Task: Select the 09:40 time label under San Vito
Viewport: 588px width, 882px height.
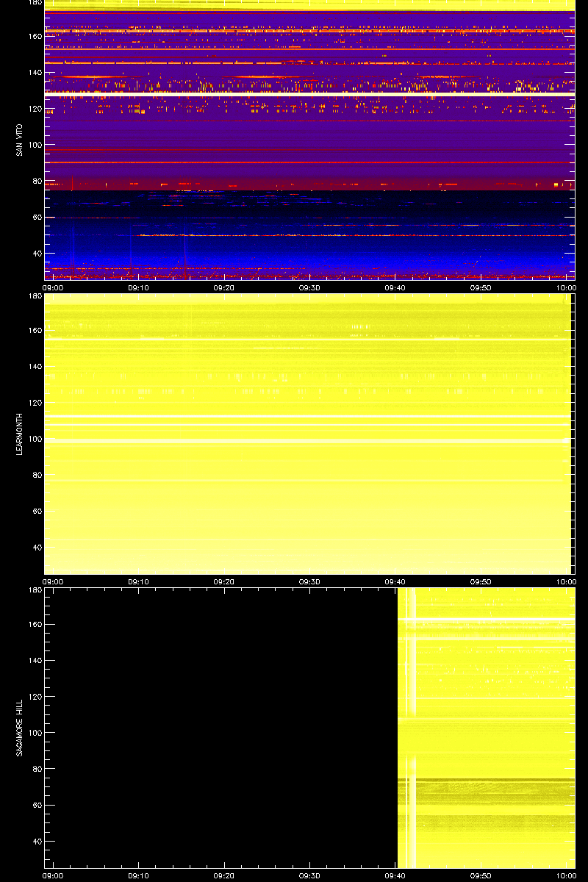Action: point(395,288)
